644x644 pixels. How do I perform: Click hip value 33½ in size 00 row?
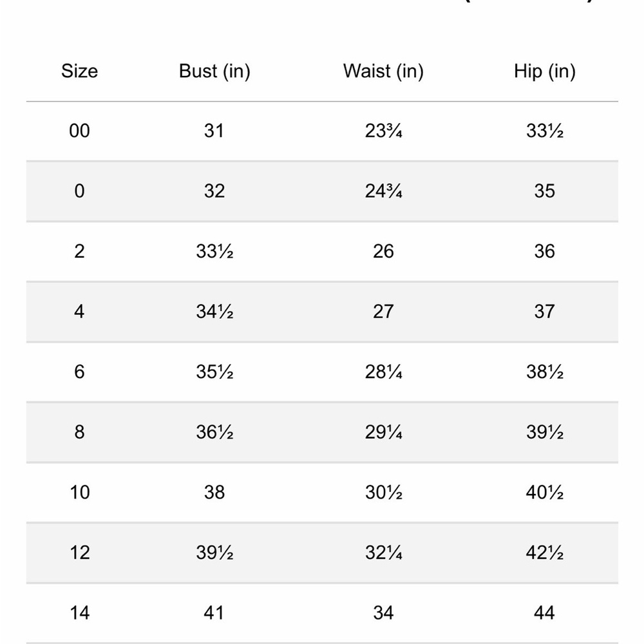(545, 131)
